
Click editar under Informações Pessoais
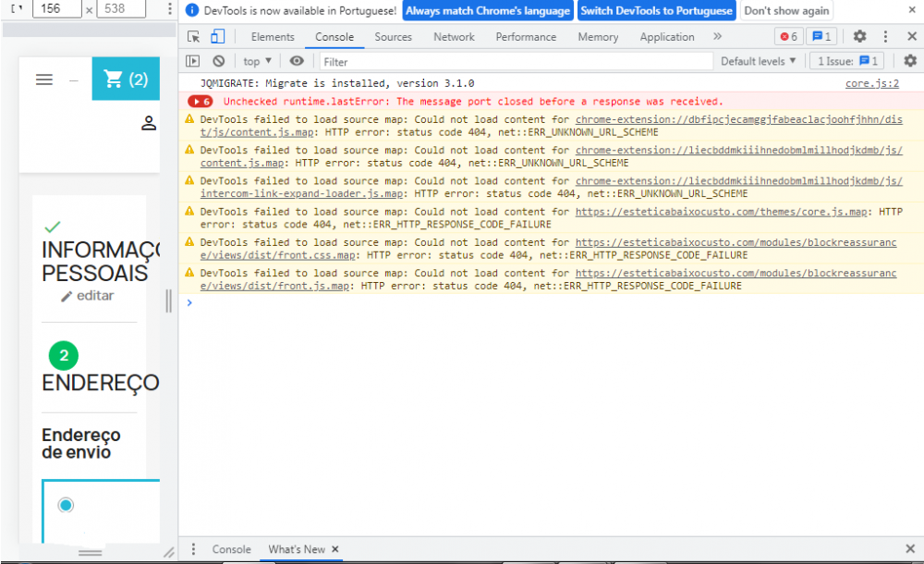(95, 296)
